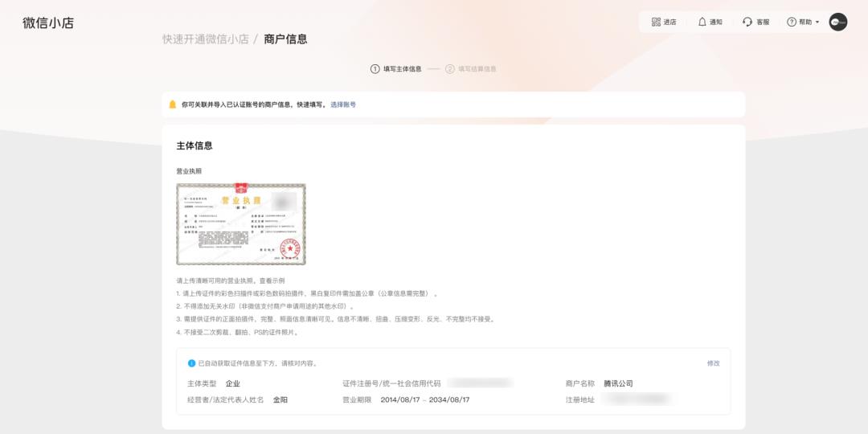Click the 客服 label text
This screenshot has width=868, height=434.
[763, 23]
